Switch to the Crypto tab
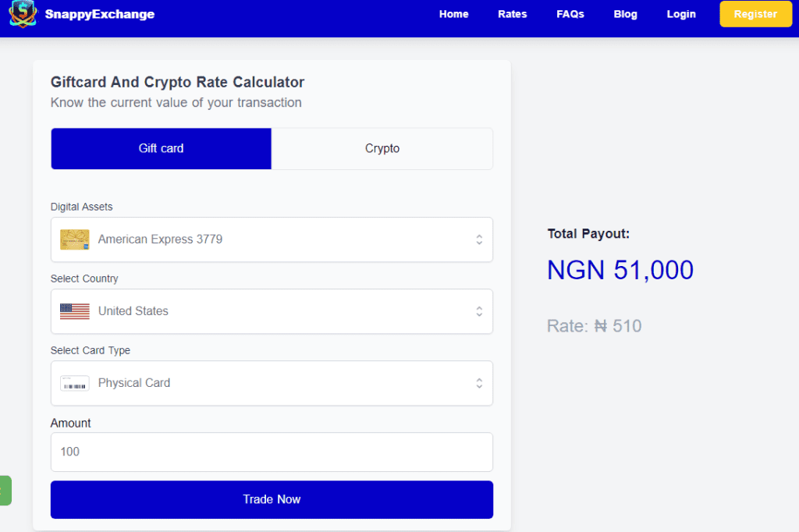 382,148
